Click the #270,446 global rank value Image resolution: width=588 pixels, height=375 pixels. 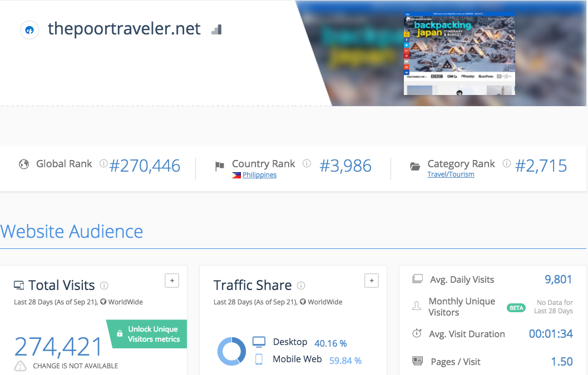pyautogui.click(x=145, y=166)
